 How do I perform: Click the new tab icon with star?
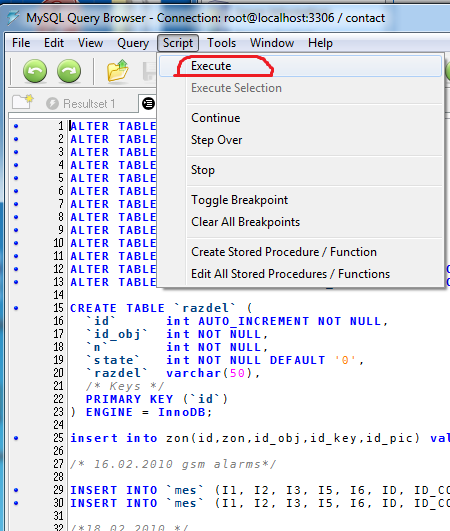pos(23,102)
